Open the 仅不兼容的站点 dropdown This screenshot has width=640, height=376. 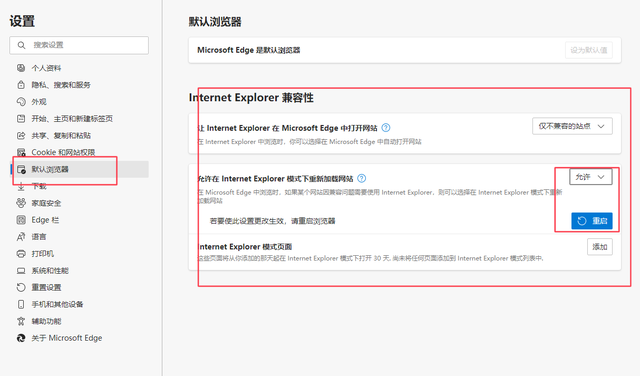point(572,126)
